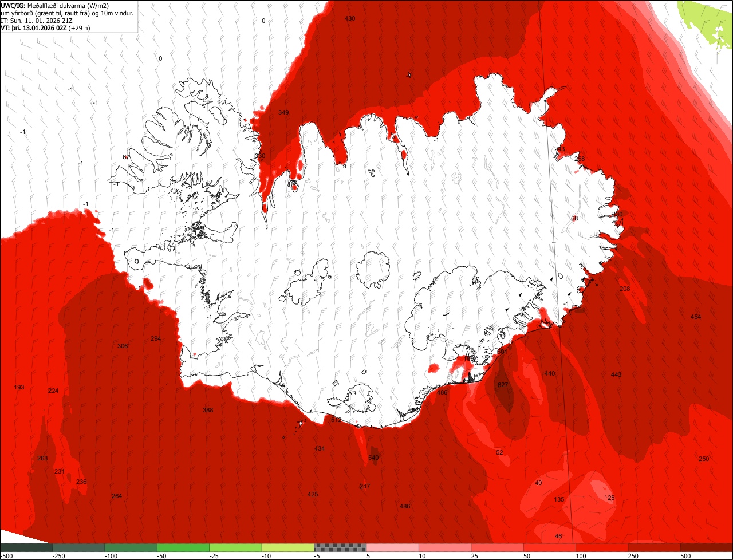Click the map value 430
Screen dimensions: 733x560
pyautogui.click(x=350, y=19)
